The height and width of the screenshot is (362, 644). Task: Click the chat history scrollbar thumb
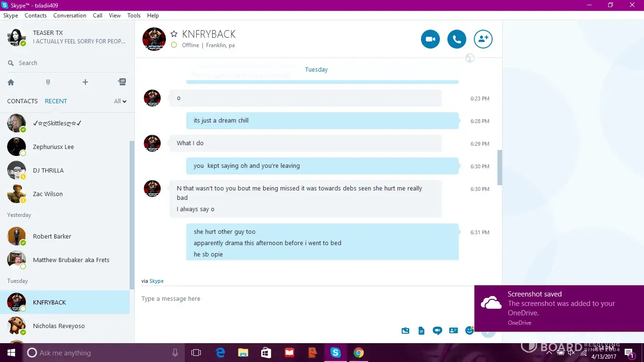[500, 167]
